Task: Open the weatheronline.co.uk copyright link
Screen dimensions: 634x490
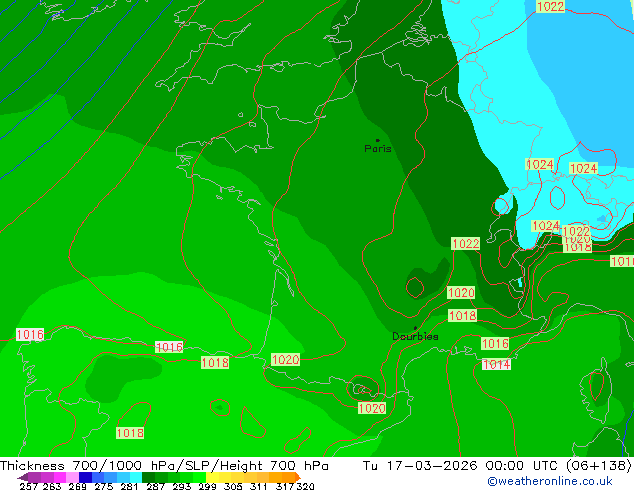Action: tap(550, 481)
